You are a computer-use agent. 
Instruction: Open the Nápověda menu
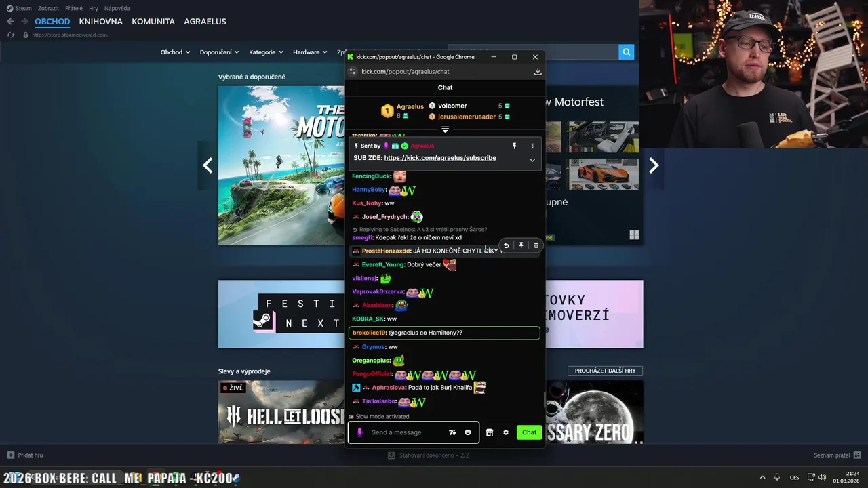(117, 8)
